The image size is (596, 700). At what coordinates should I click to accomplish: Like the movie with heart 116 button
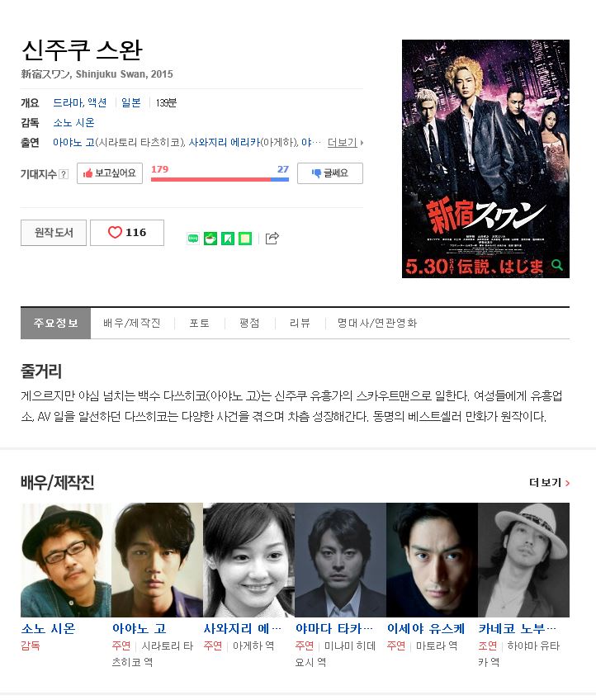tap(127, 233)
